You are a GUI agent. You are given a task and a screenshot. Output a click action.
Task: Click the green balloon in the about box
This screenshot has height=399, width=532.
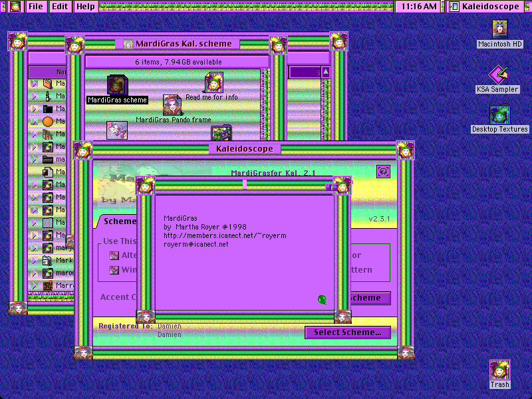[x=322, y=300]
